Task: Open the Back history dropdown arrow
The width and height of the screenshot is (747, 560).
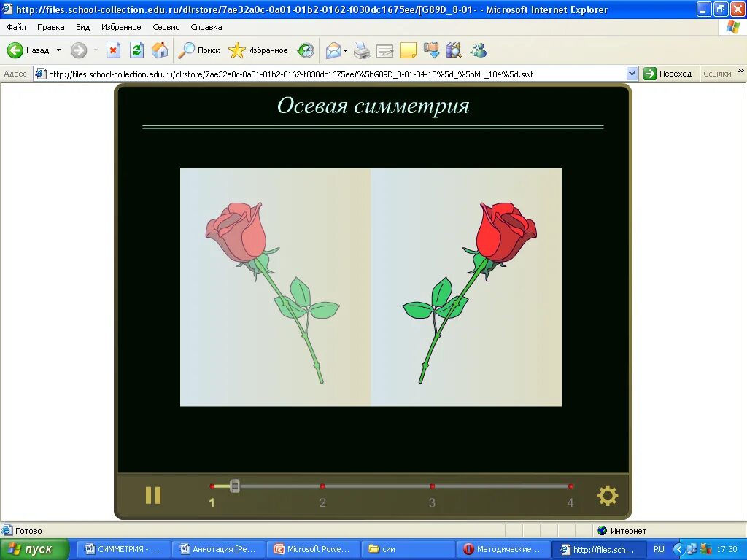Action: [x=58, y=50]
